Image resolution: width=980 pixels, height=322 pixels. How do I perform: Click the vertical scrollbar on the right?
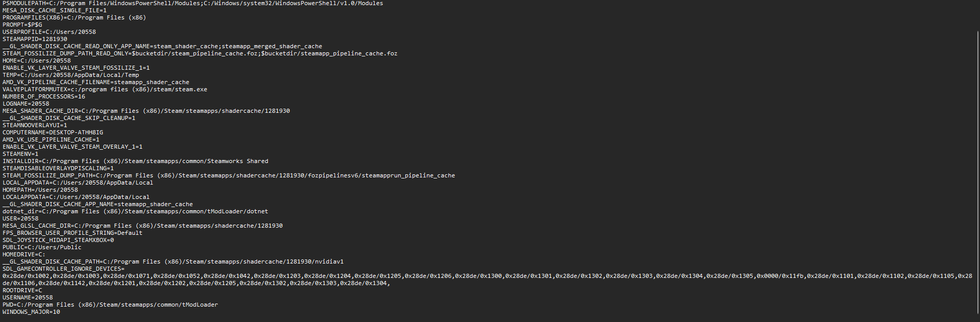click(977, 169)
